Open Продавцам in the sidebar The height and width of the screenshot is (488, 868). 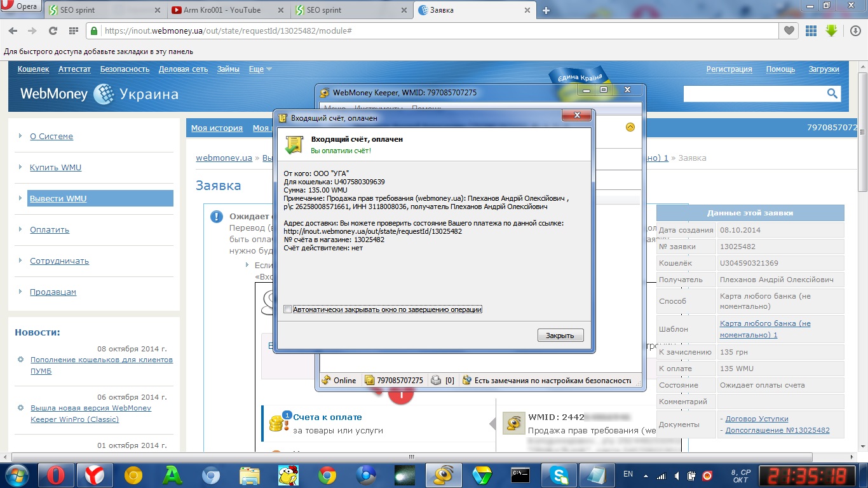click(53, 292)
